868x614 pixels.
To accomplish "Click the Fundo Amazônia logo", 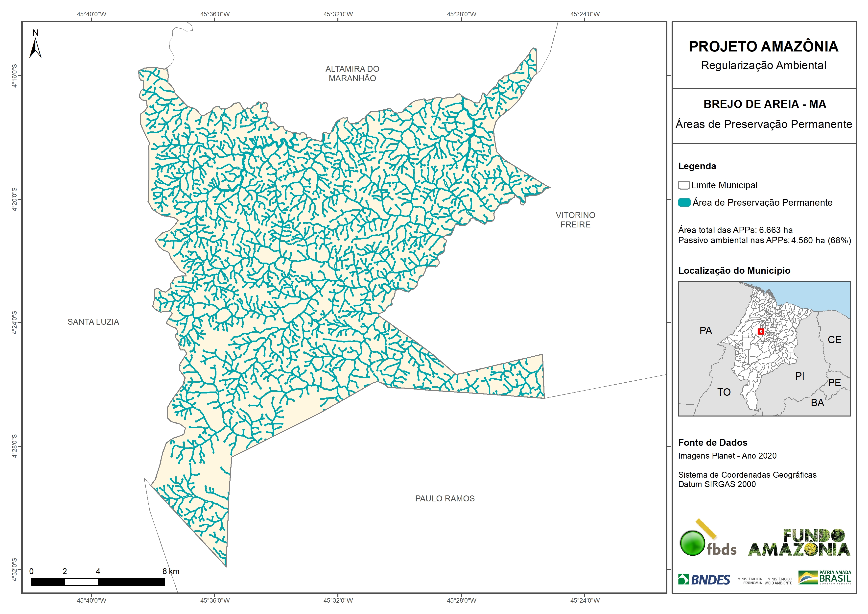I will [799, 543].
